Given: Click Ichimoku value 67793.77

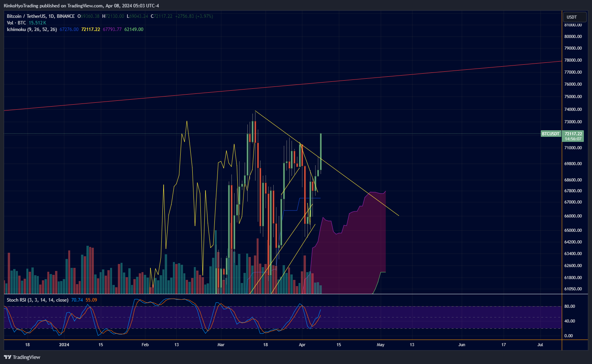Looking at the screenshot, I should click(112, 29).
